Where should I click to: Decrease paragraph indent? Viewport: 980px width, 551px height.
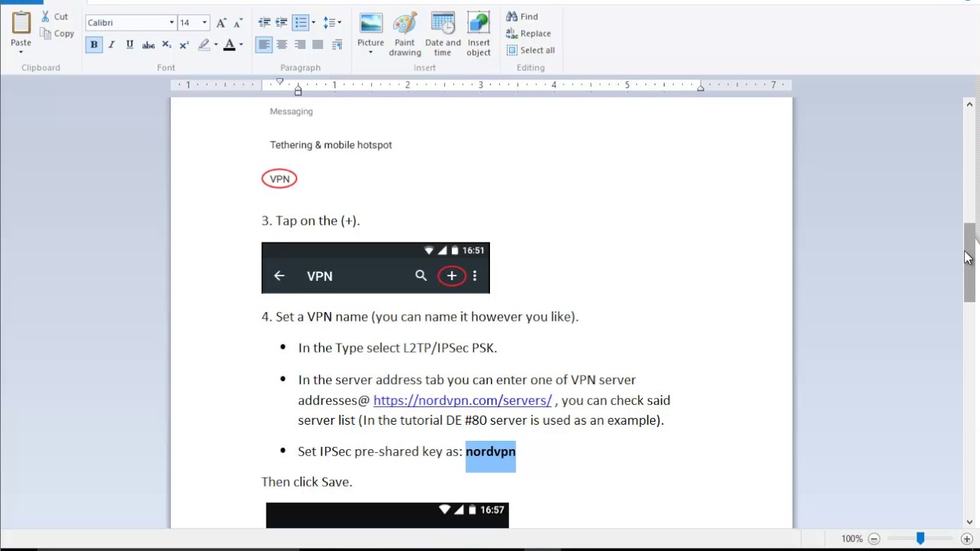tap(264, 23)
